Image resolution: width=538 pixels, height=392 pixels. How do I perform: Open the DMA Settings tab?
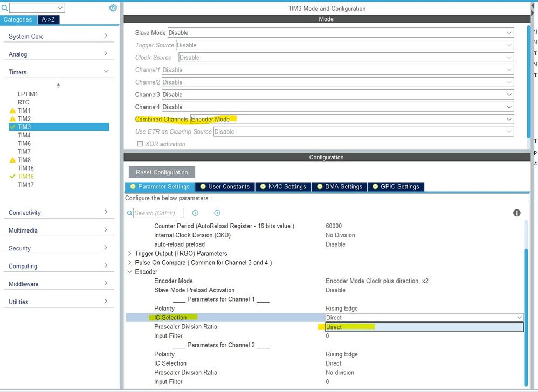click(x=340, y=186)
